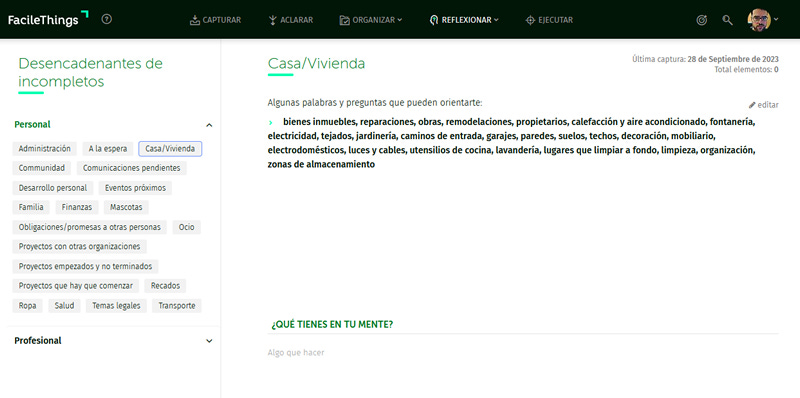Open search with magnifier icon
The height and width of the screenshot is (398, 800).
(x=728, y=20)
